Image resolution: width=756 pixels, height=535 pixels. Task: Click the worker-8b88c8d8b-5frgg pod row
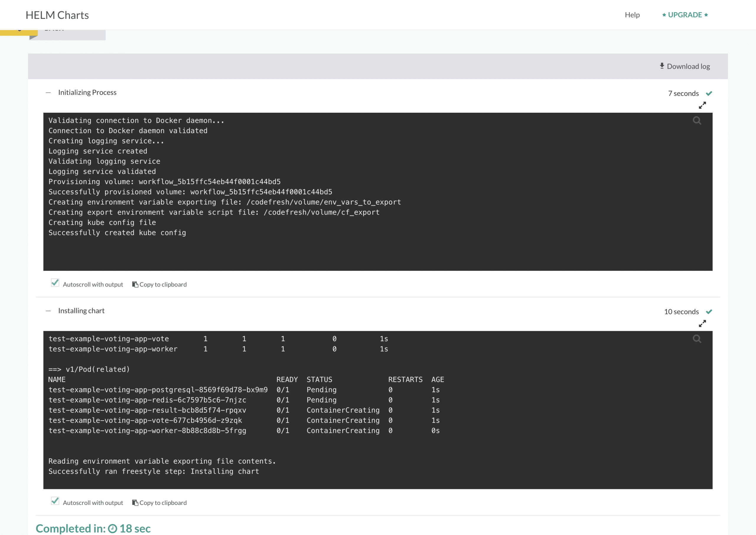[x=244, y=431]
